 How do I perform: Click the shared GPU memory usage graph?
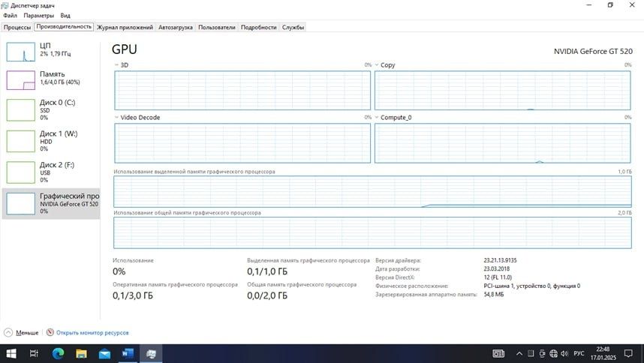[x=372, y=232]
